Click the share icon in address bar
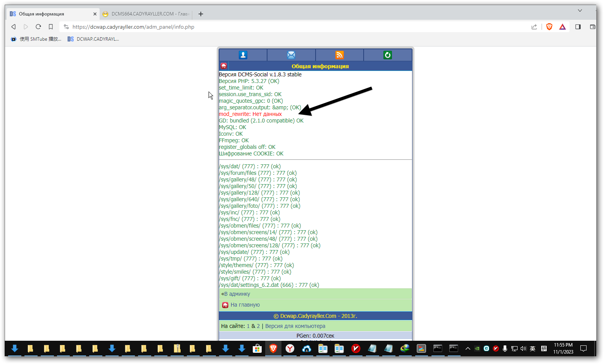604x364 pixels. point(534,27)
